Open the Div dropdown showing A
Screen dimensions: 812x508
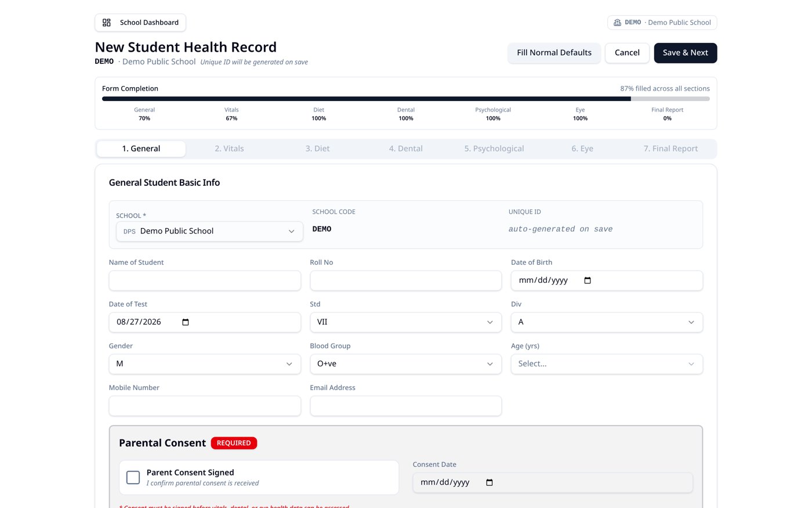pos(607,322)
